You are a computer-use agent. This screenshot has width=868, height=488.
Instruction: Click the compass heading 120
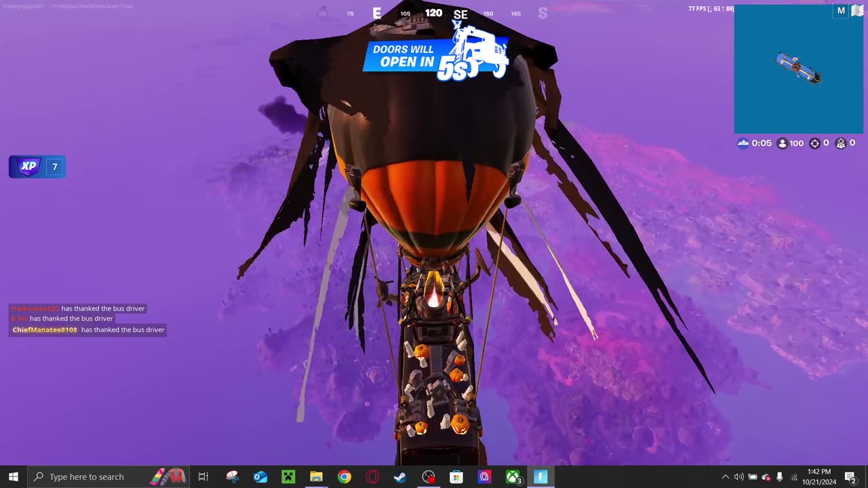click(433, 13)
